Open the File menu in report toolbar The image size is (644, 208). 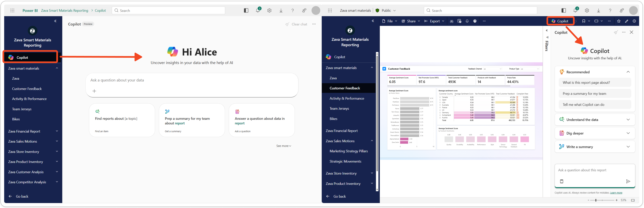(x=390, y=21)
